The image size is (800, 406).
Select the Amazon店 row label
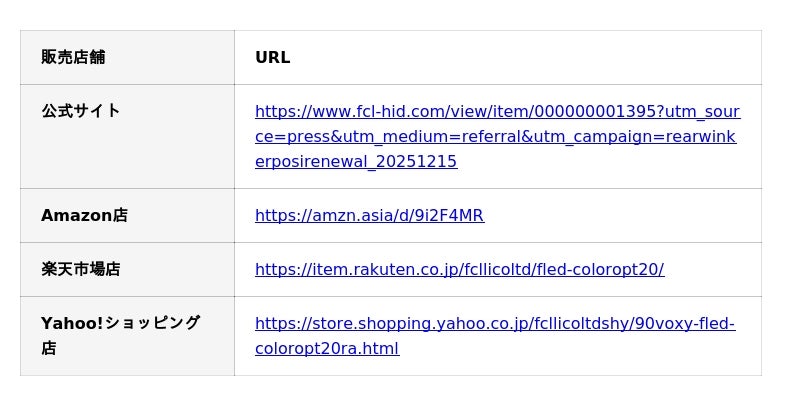coord(84,216)
